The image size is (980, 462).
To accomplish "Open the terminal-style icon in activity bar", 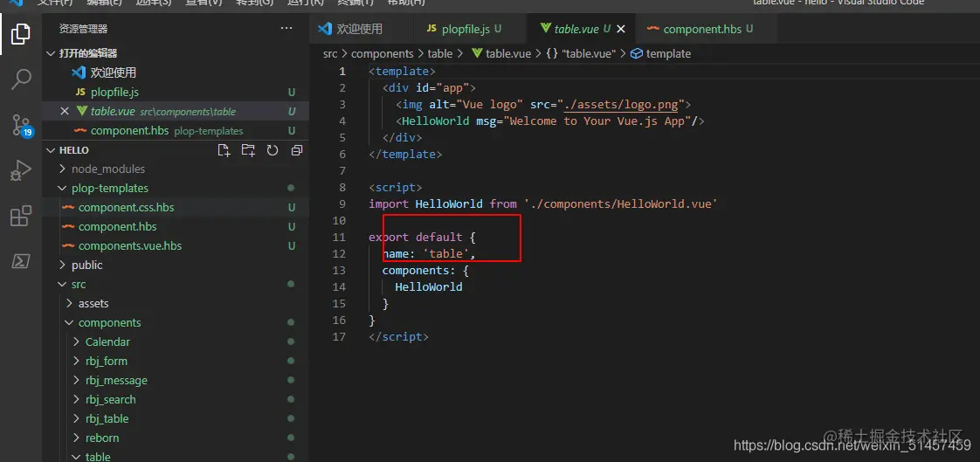I will (x=21, y=261).
